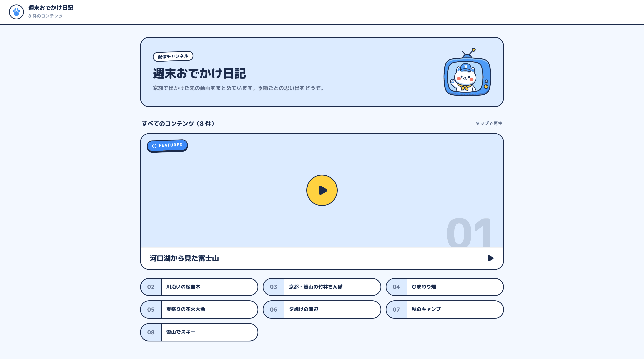Open video 08 雪山でスキー

199,332
